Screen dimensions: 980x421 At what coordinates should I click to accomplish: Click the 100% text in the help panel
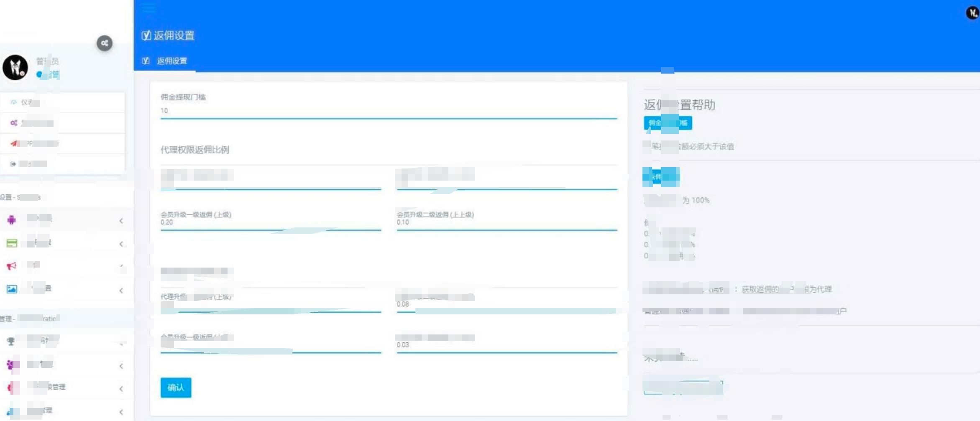(x=701, y=200)
